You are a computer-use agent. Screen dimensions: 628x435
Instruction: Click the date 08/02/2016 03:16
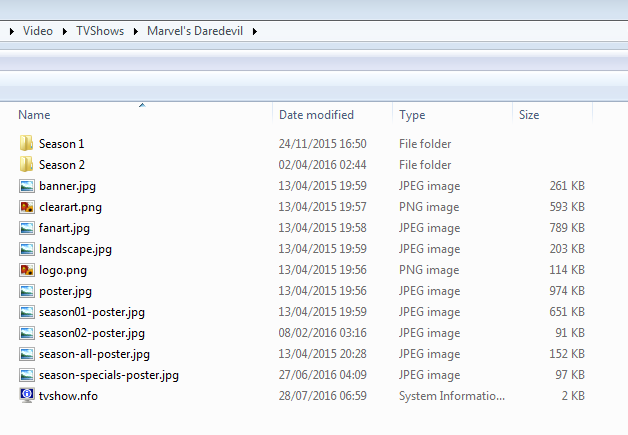[x=322, y=333]
